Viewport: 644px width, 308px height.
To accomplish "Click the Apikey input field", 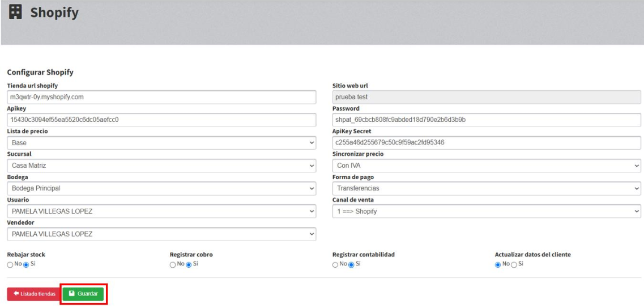I will click(162, 120).
